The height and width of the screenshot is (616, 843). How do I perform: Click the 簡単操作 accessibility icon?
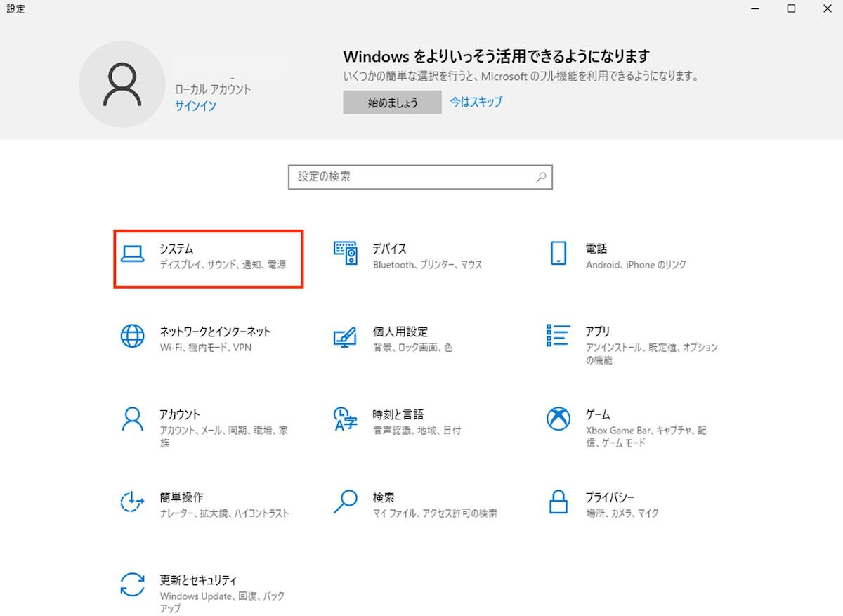tap(132, 502)
